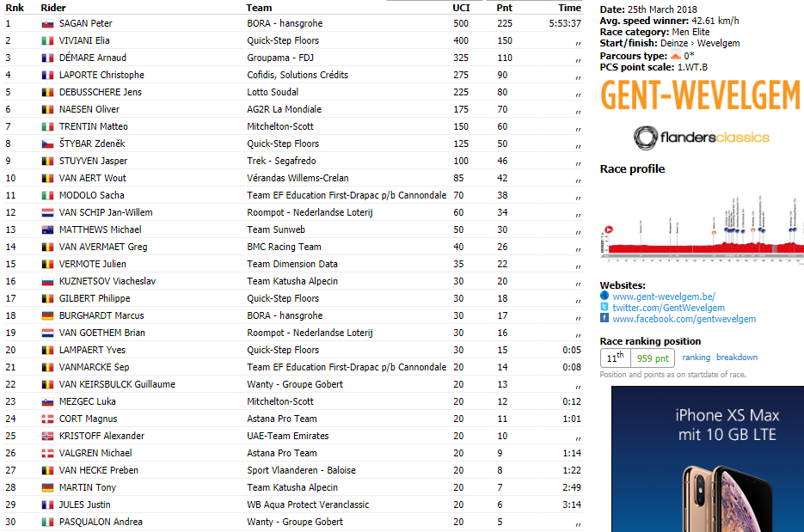The width and height of the screenshot is (804, 532).
Task: Click the iPhone XS Max advertisement
Action: [x=708, y=459]
